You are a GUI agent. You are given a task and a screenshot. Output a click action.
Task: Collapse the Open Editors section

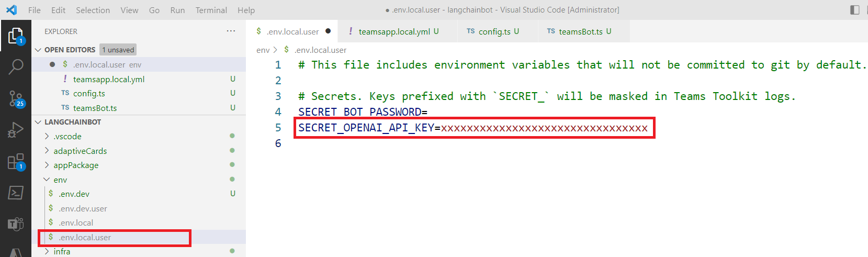38,50
